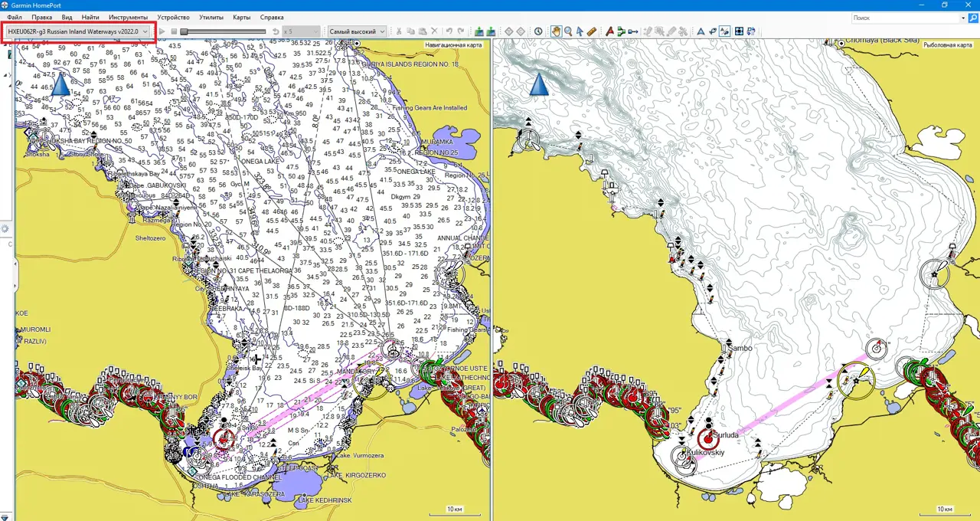This screenshot has height=521, width=980.
Task: Toggle the full screen map button
Action: pyautogui.click(x=739, y=31)
